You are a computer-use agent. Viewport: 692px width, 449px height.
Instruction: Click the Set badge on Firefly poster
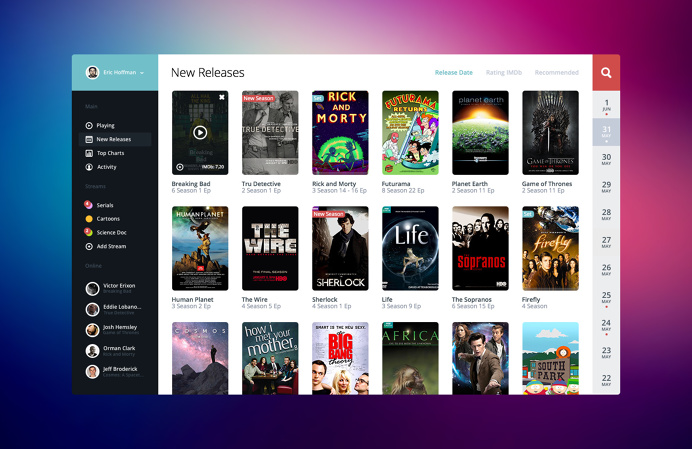click(x=528, y=214)
